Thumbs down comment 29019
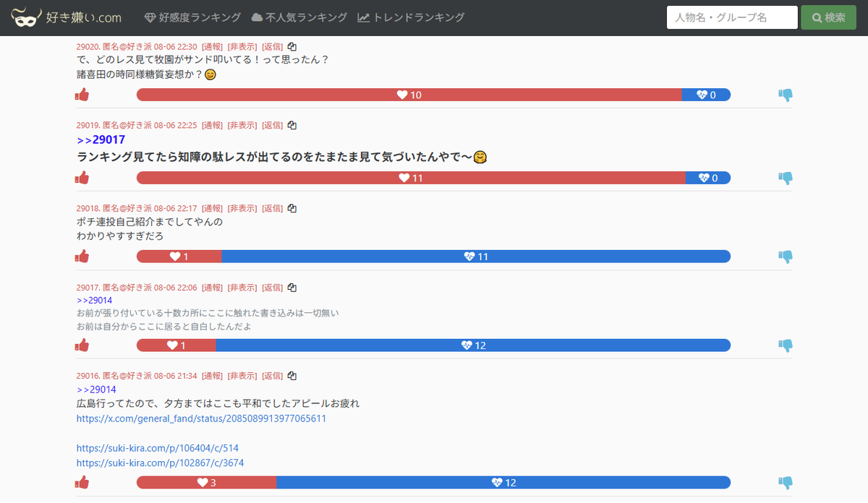The height and width of the screenshot is (503, 868). coord(786,178)
